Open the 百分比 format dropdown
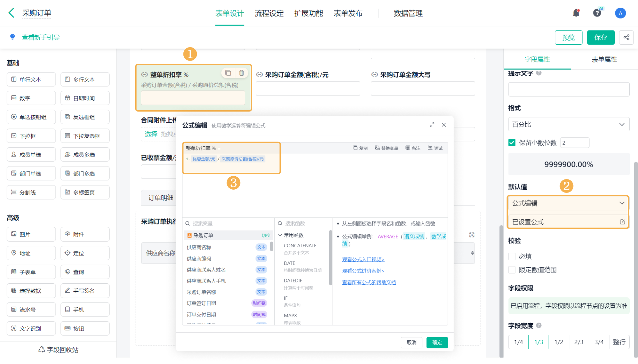 click(x=568, y=124)
